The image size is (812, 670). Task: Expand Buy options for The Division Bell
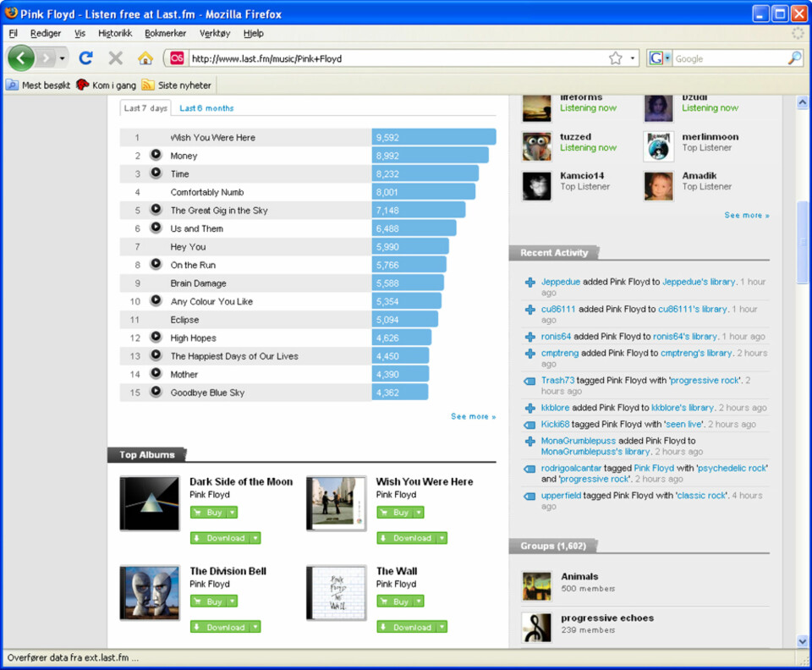233,601
